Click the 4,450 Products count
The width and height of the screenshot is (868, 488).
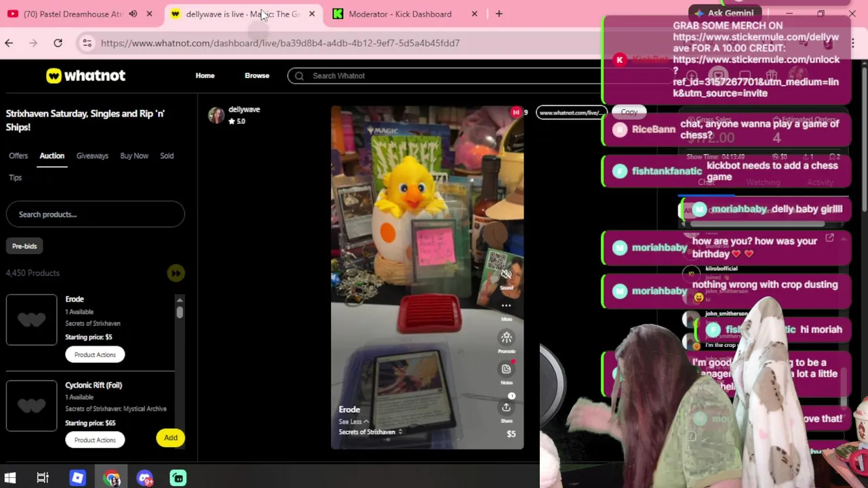33,273
